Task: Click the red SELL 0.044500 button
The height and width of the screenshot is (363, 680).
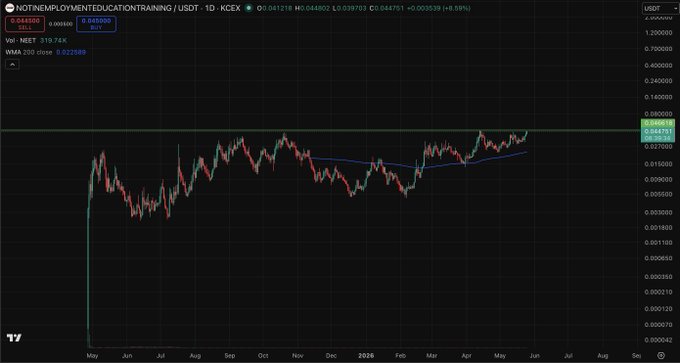Action: 25,24
